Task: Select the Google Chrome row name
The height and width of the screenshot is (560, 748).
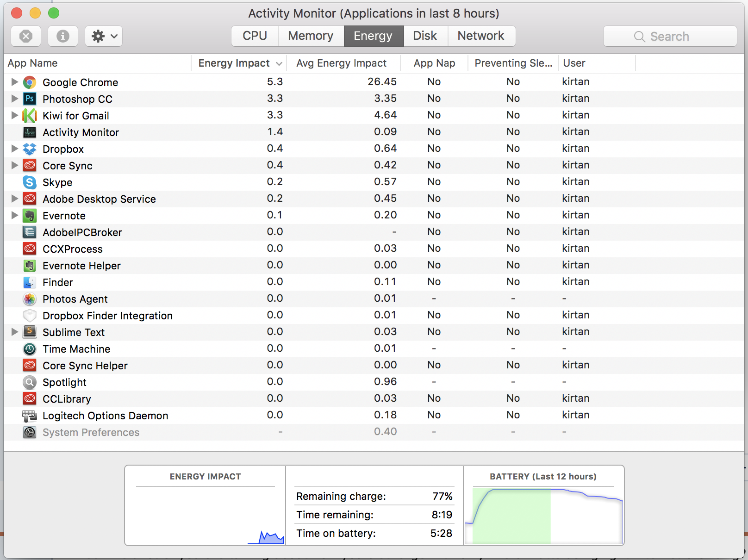Action: 81,82
